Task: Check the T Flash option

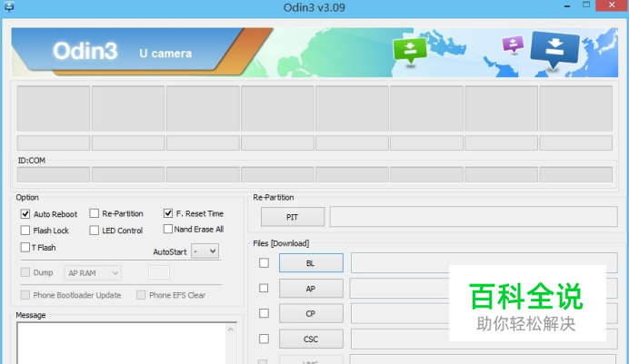Action: click(25, 247)
